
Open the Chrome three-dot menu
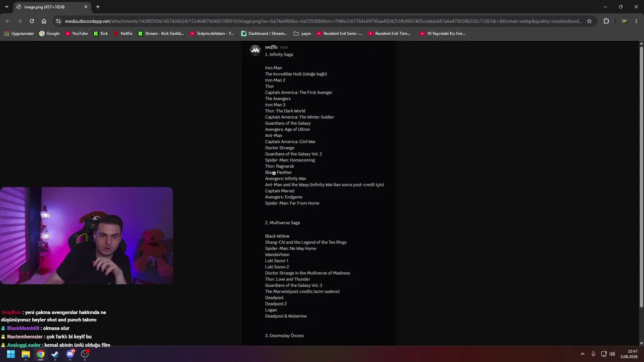click(636, 21)
